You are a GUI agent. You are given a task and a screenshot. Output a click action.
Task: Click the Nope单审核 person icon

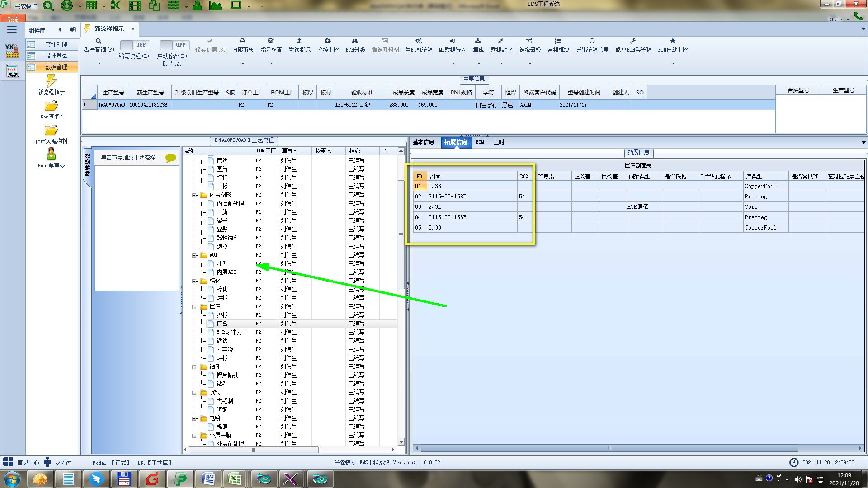point(51,154)
